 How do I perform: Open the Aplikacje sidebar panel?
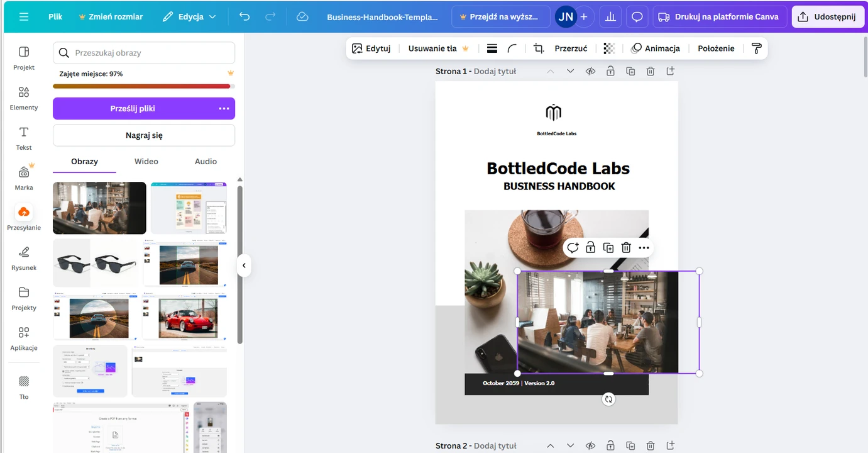24,338
